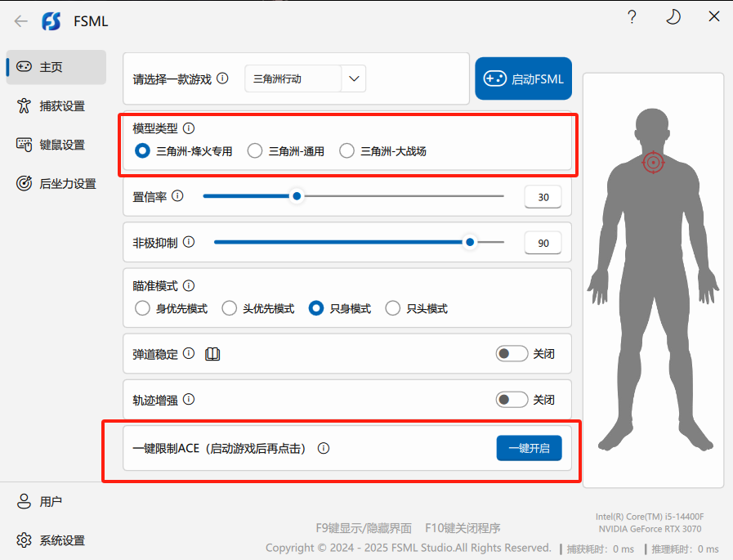733x560 pixels.
Task: Click the info icon next to 轨迹增强
Action: [189, 400]
